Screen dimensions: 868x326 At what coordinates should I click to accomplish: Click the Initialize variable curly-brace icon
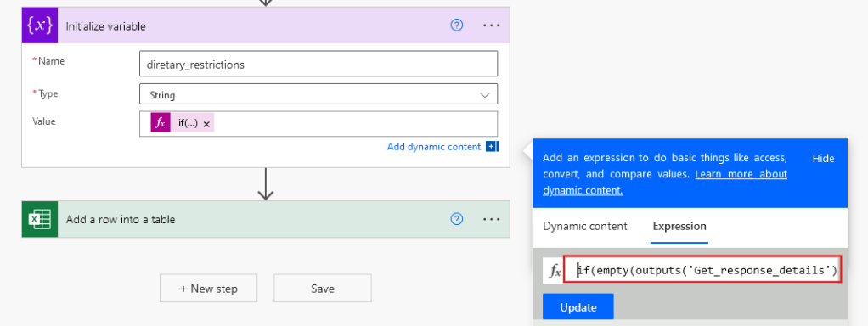pos(40,26)
